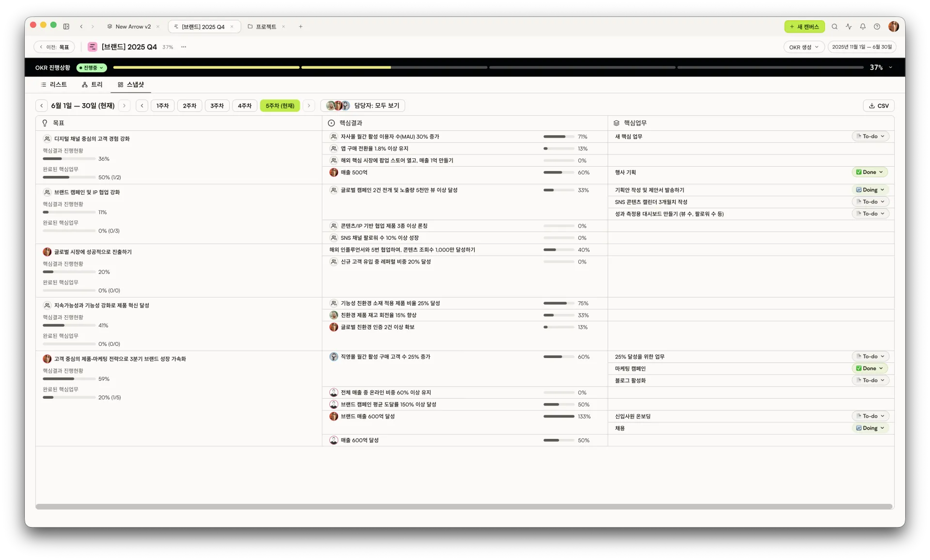Export snapshot as CSV
The width and height of the screenshot is (930, 560).
[x=879, y=106]
